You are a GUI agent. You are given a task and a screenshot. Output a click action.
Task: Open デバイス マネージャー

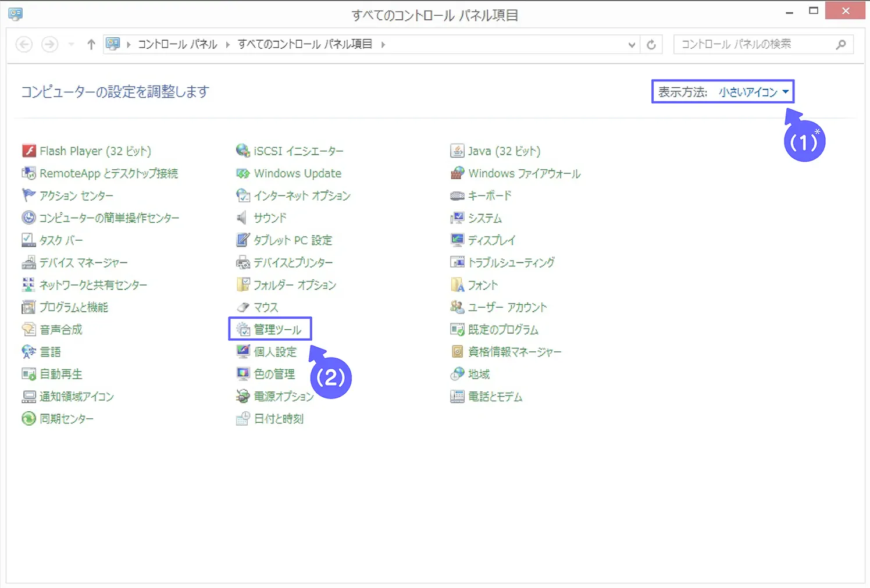click(84, 262)
